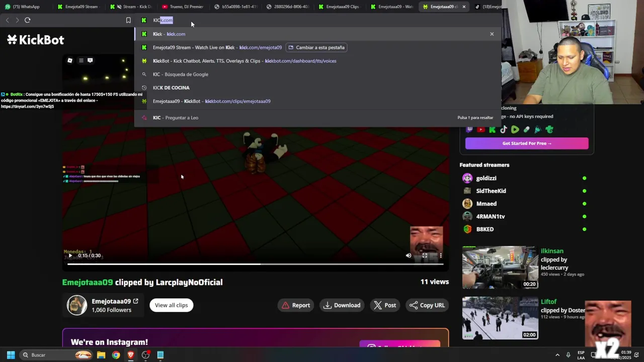Select KIC - Búsqueda de Google suggestion

coord(317,74)
